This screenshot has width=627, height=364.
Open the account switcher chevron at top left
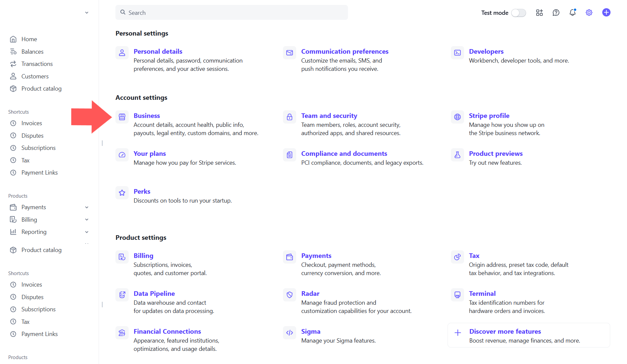point(87,12)
